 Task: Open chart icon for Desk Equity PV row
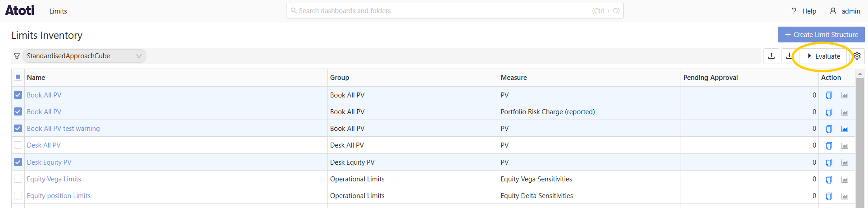point(845,163)
